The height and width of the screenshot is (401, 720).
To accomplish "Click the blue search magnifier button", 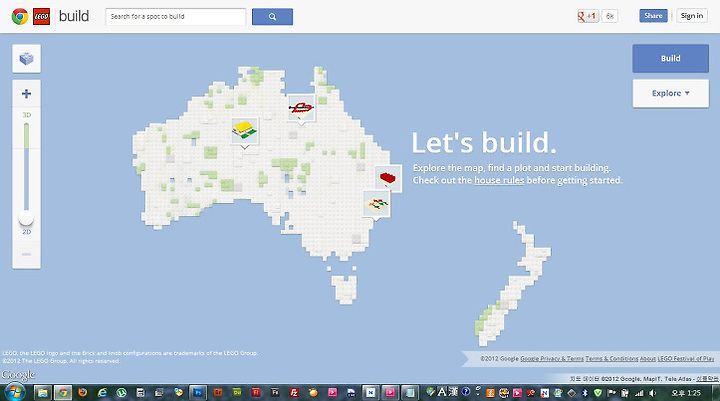I will pos(272,17).
